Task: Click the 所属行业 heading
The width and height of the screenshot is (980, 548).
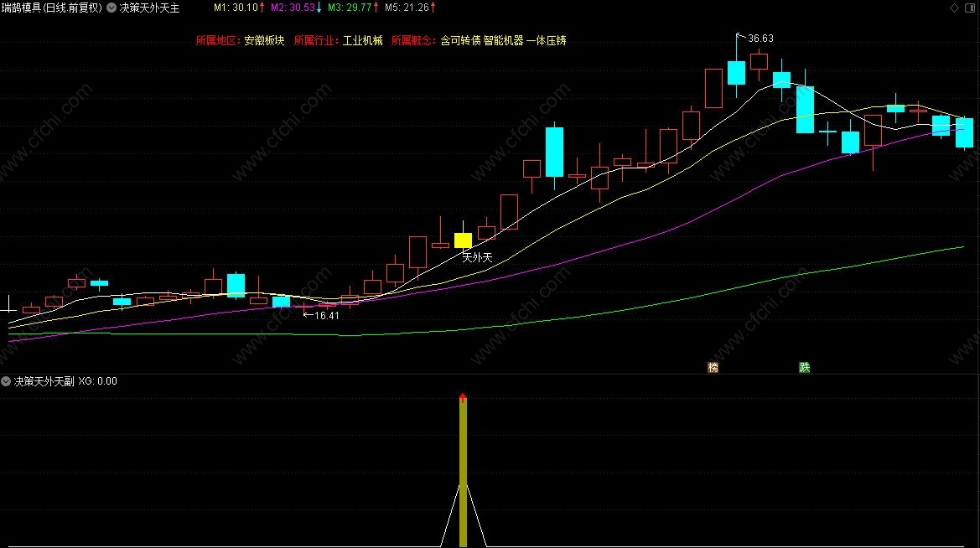Action: click(x=314, y=40)
